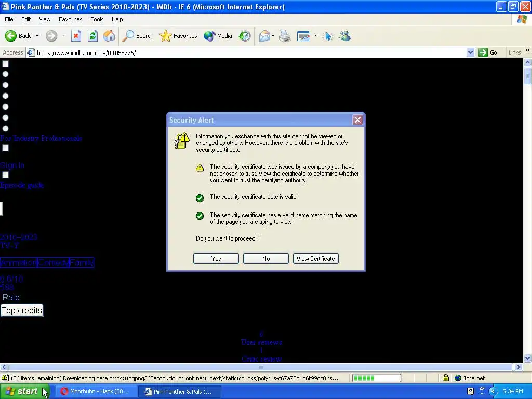Image resolution: width=532 pixels, height=399 pixels.
Task: Open the Favorites menu
Action: coord(70,19)
